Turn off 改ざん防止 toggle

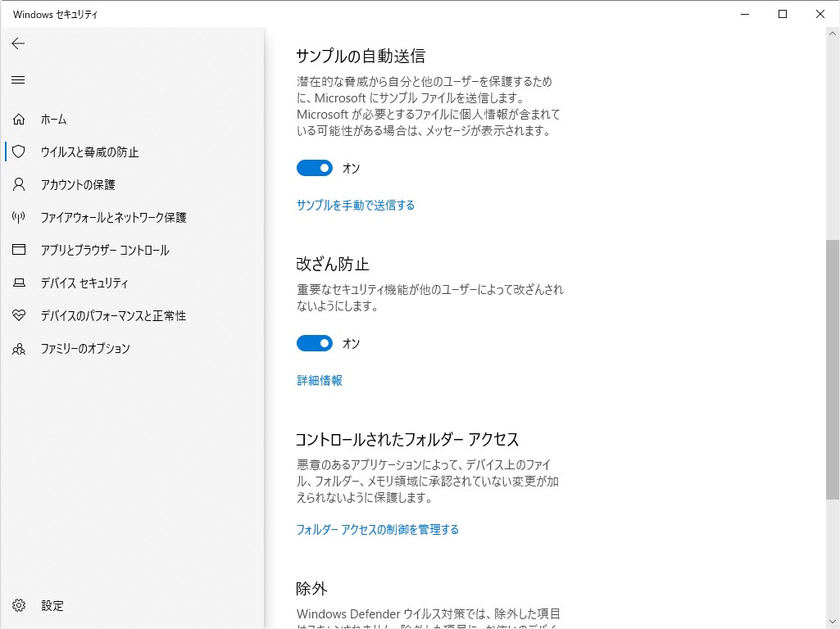click(x=315, y=343)
